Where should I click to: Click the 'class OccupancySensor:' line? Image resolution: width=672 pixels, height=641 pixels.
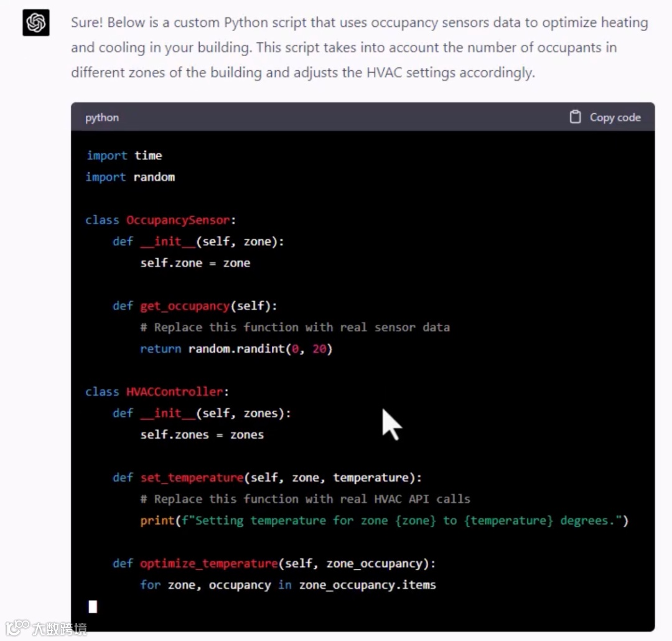(x=161, y=220)
